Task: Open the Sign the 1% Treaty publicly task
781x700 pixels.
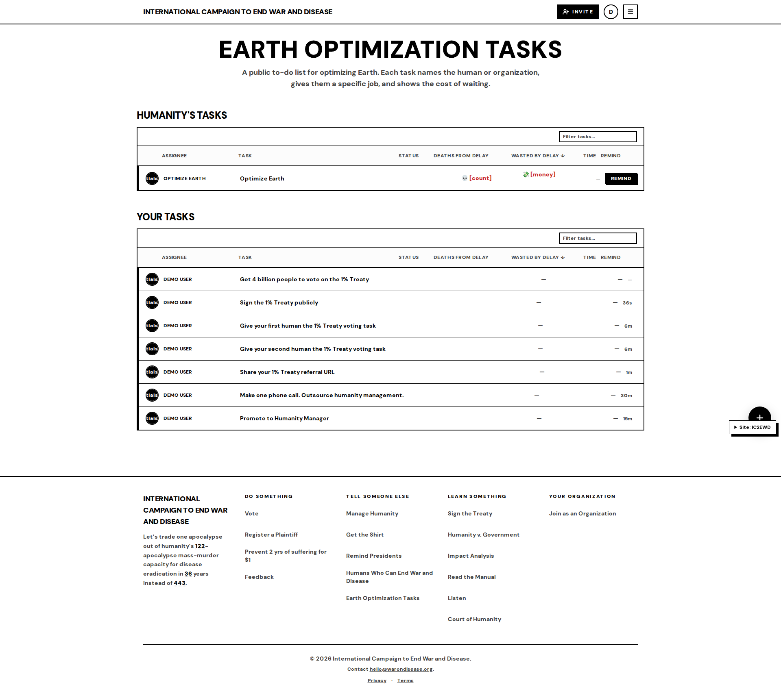Action: tap(279, 302)
